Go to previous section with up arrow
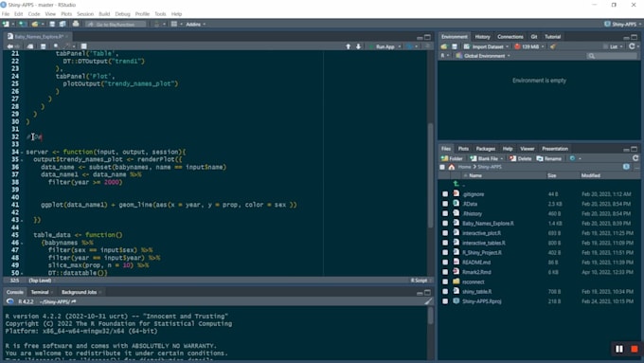 click(349, 46)
